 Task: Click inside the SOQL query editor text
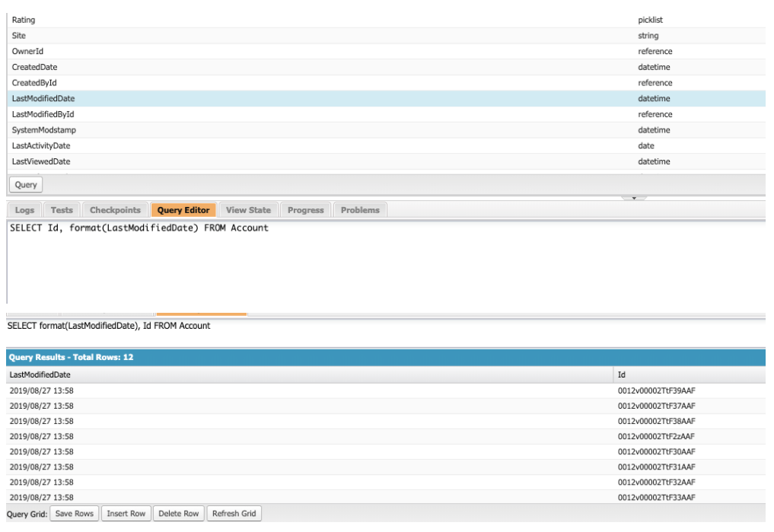point(139,228)
